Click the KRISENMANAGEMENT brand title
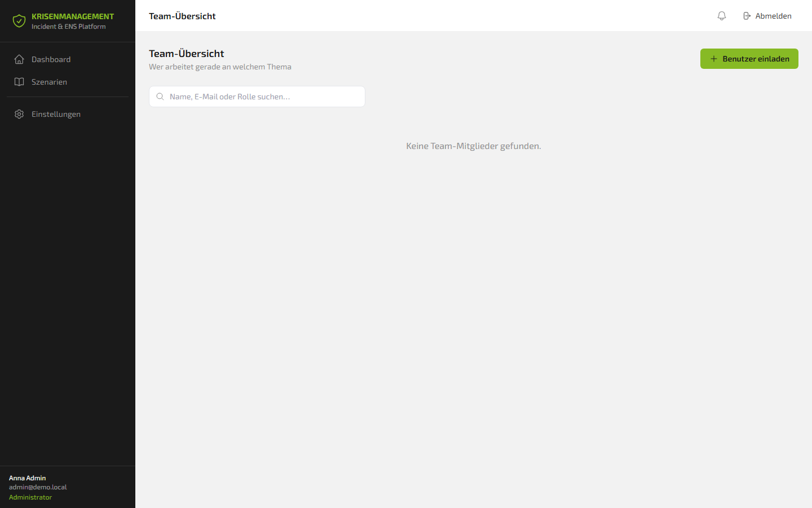812x508 pixels. pos(73,16)
